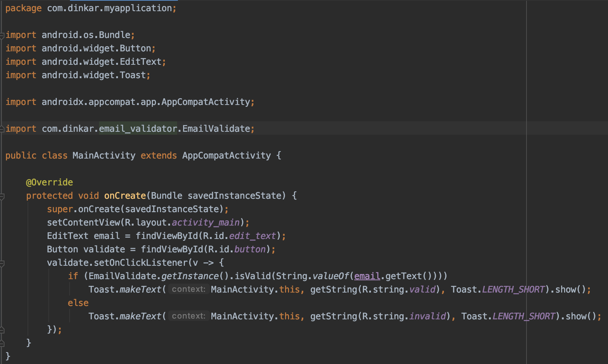Fold the onCreate method using its gutter marker

coord(2,196)
